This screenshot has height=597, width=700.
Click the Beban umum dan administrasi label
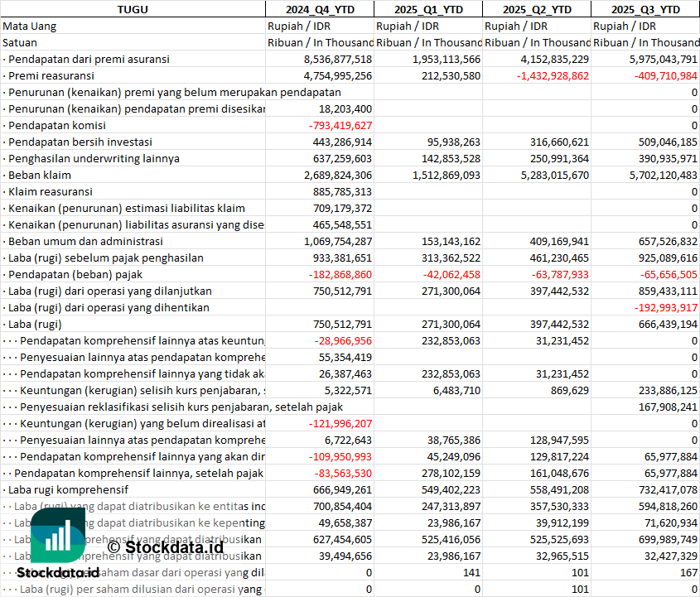click(85, 241)
